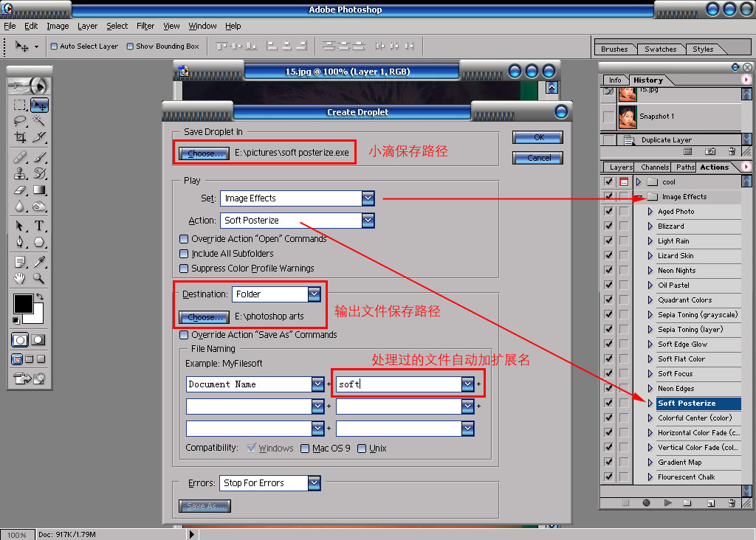Select the Lasso tool
Screen dimensions: 756x540
[20, 120]
